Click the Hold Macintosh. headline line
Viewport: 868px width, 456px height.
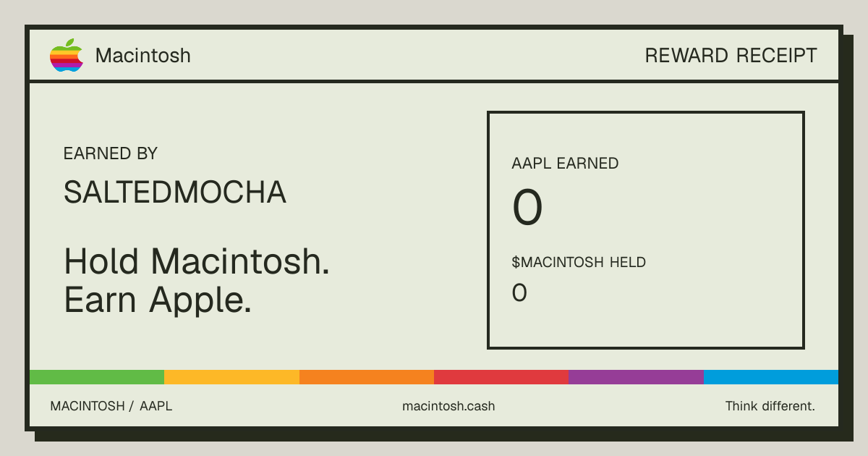[x=197, y=261]
